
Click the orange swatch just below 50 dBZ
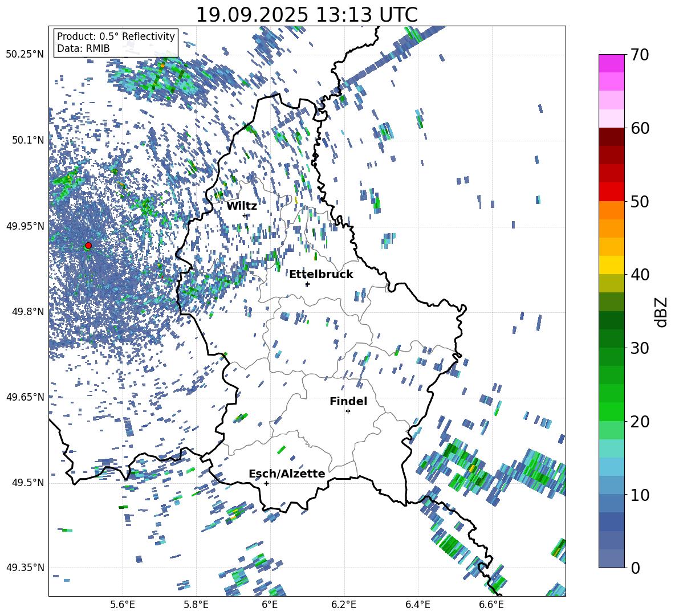(612, 210)
